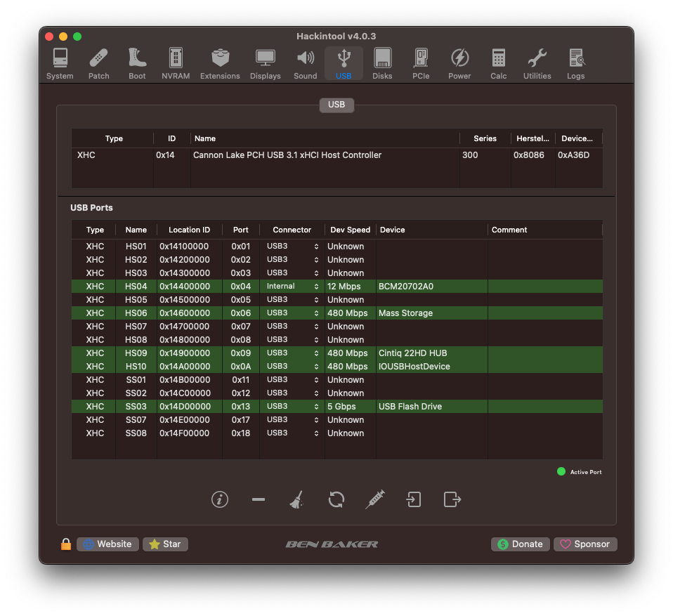Click the Star button
This screenshot has width=673, height=616.
[x=166, y=544]
